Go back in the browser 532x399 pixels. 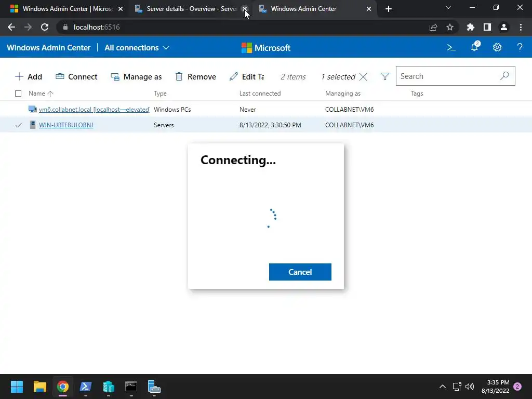(x=11, y=27)
